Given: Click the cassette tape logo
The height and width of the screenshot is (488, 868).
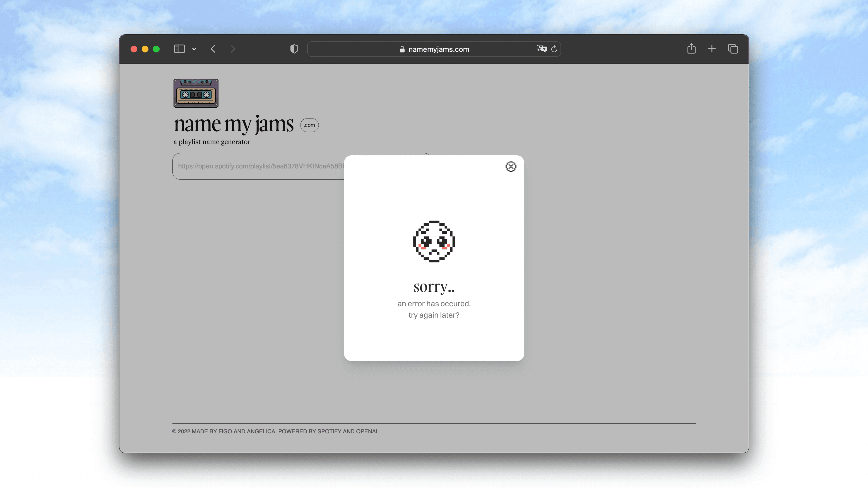Looking at the screenshot, I should [196, 93].
